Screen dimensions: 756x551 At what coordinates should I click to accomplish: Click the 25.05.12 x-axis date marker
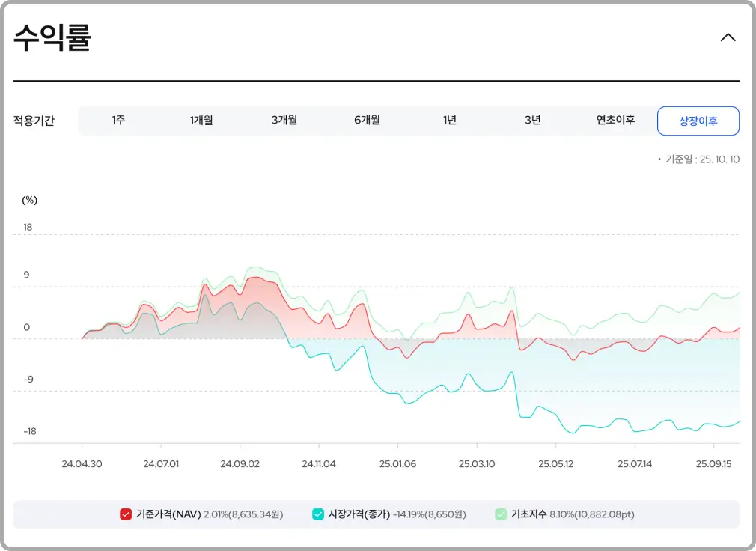[554, 464]
